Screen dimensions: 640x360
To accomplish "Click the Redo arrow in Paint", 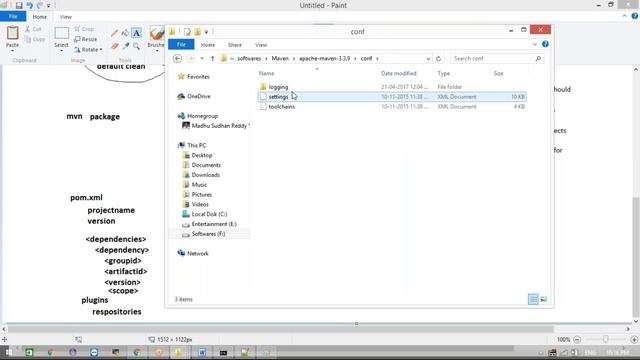I will click(40, 5).
